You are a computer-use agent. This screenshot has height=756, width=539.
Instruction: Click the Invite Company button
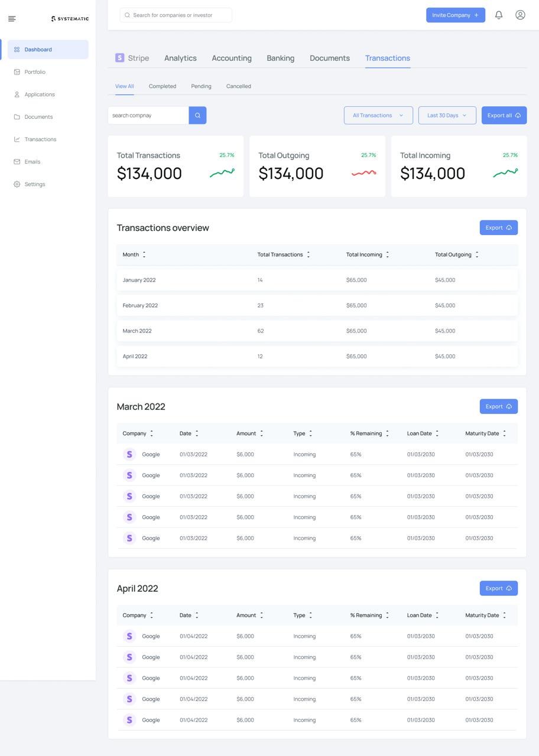[456, 15]
